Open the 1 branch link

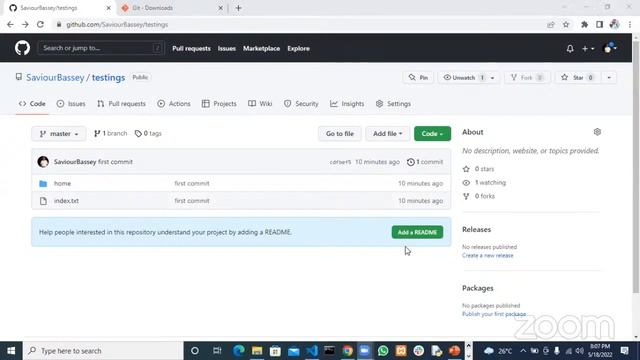110,133
